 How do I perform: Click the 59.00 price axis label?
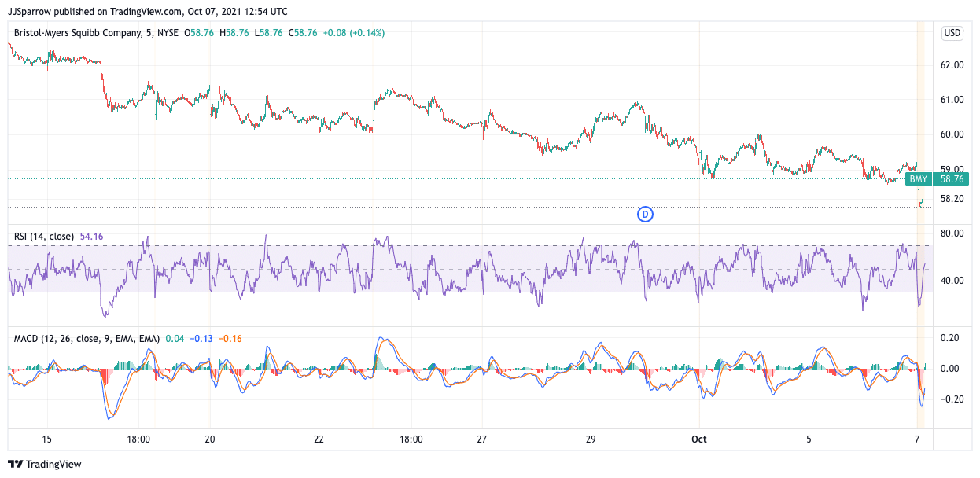(952, 168)
